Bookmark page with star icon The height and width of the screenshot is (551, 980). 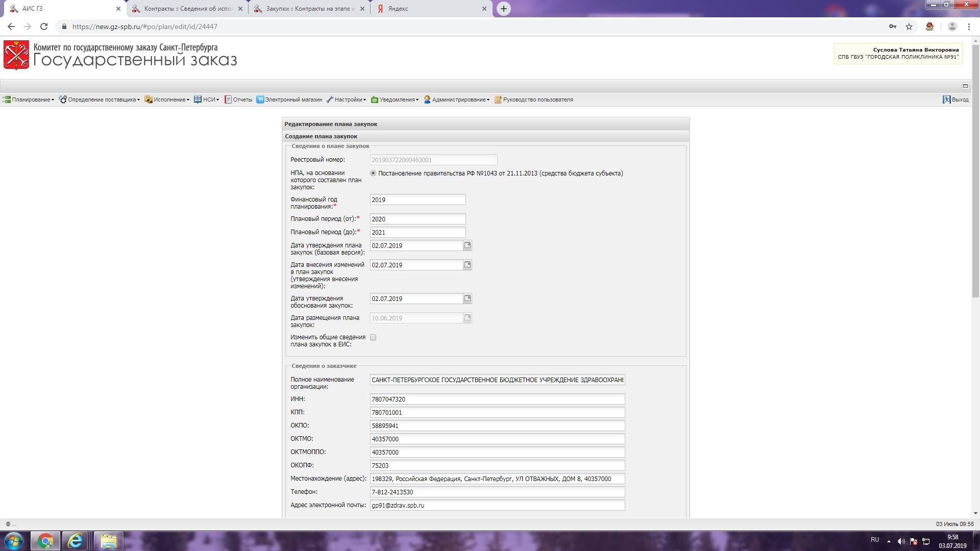tap(909, 27)
